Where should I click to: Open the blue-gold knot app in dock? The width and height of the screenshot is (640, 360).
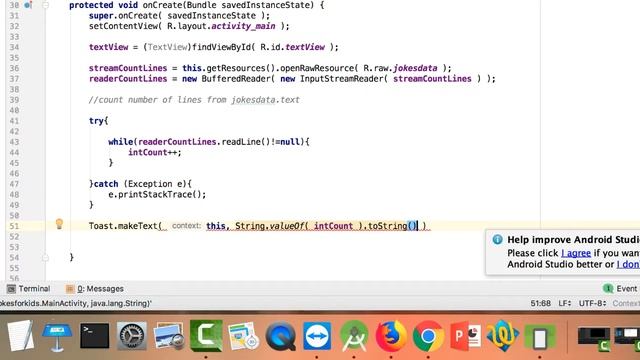pyautogui.click(x=503, y=336)
